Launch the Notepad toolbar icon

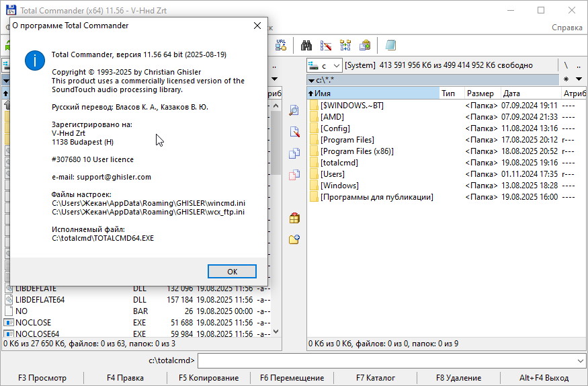tap(390, 45)
